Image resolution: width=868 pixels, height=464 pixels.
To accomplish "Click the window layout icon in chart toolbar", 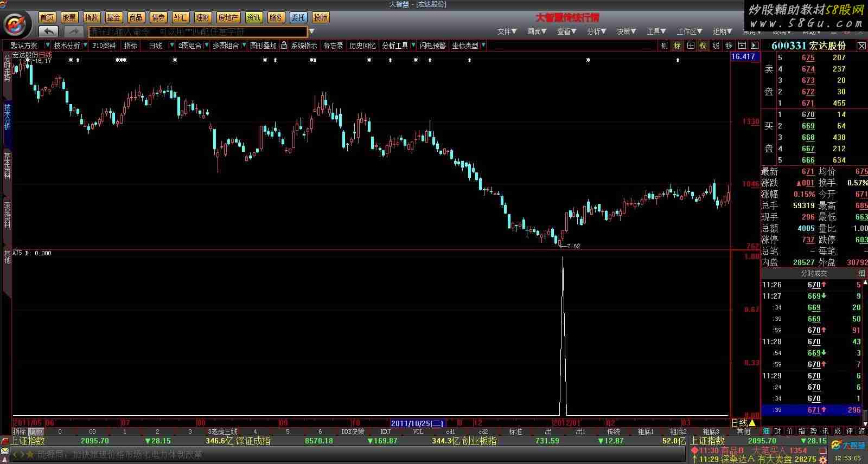I will click(742, 46).
